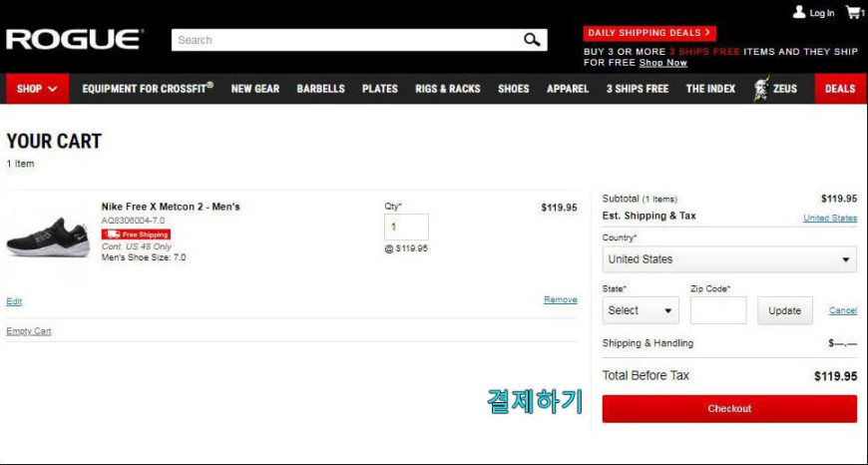Click the Update button
The width and height of the screenshot is (868, 465).
click(x=785, y=310)
